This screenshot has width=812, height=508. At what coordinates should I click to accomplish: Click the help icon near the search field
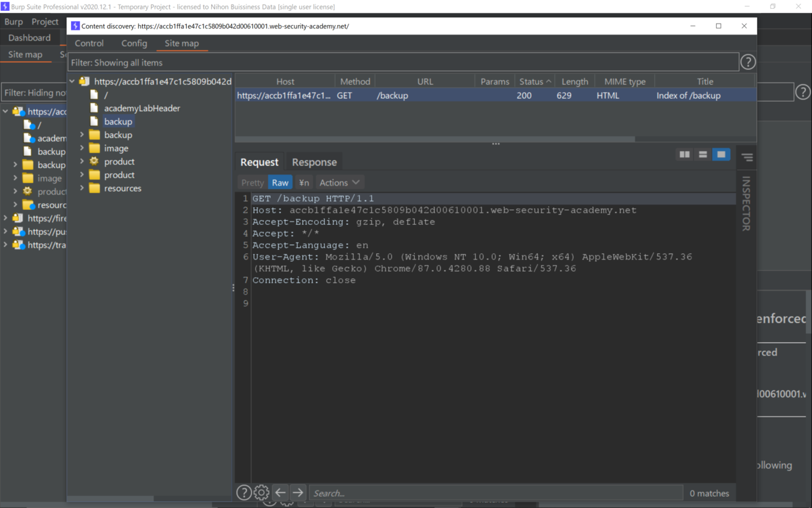[x=244, y=492]
